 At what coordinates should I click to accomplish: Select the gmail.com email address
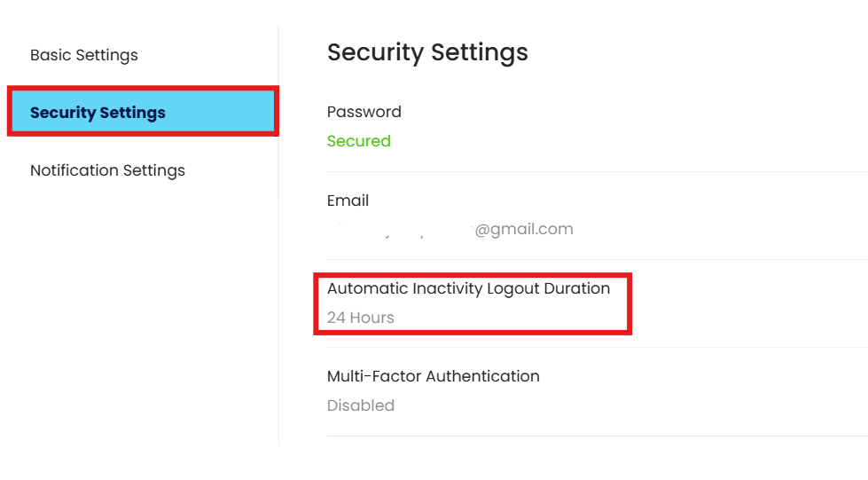[452, 230]
